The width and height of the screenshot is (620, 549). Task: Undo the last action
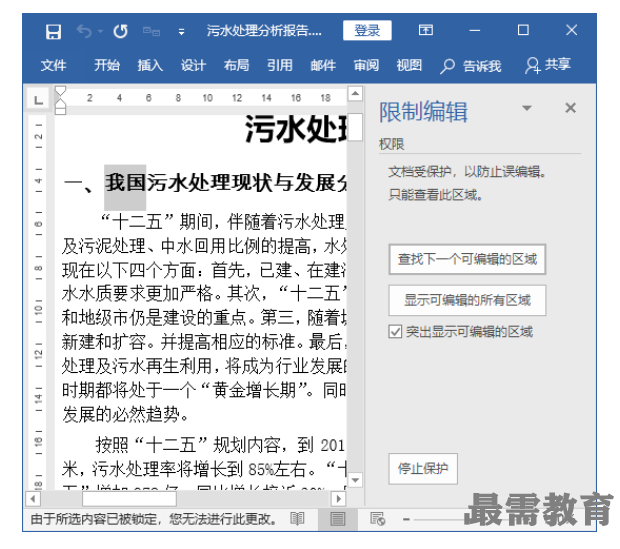coord(84,31)
